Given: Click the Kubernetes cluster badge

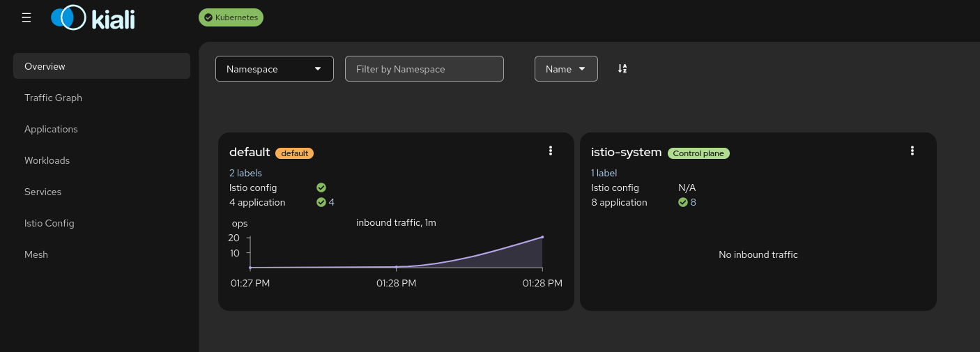Looking at the screenshot, I should click(x=231, y=17).
